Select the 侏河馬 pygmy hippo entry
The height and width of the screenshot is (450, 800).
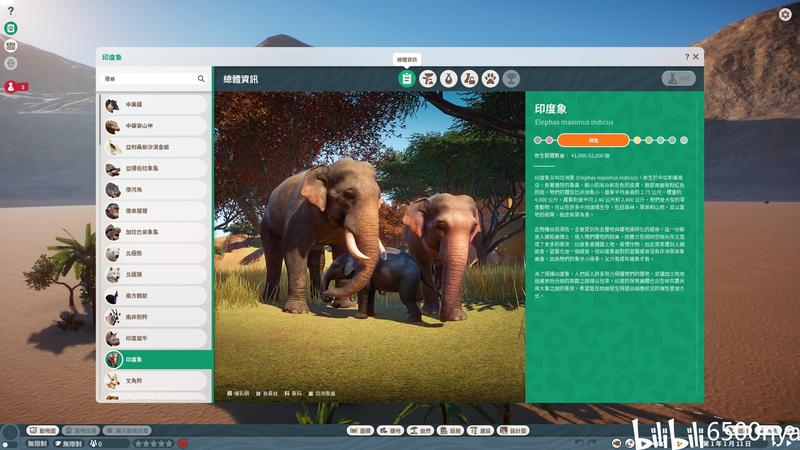(x=155, y=189)
